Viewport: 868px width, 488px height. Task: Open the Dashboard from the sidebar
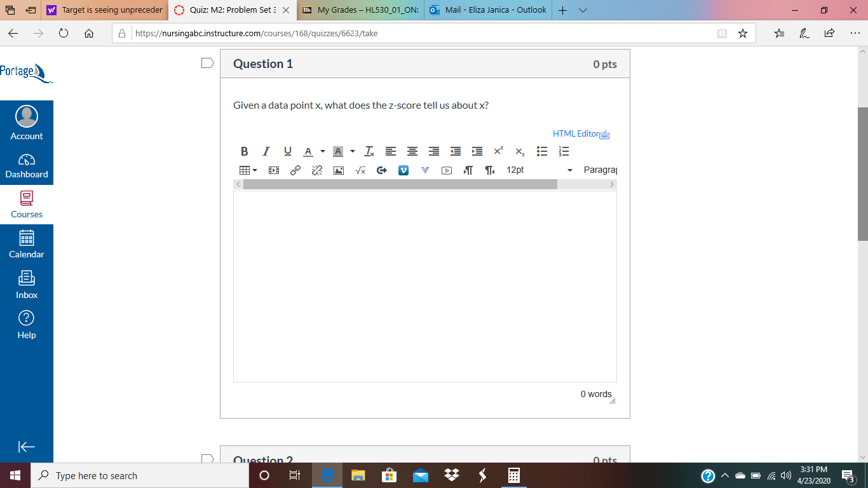(x=26, y=165)
